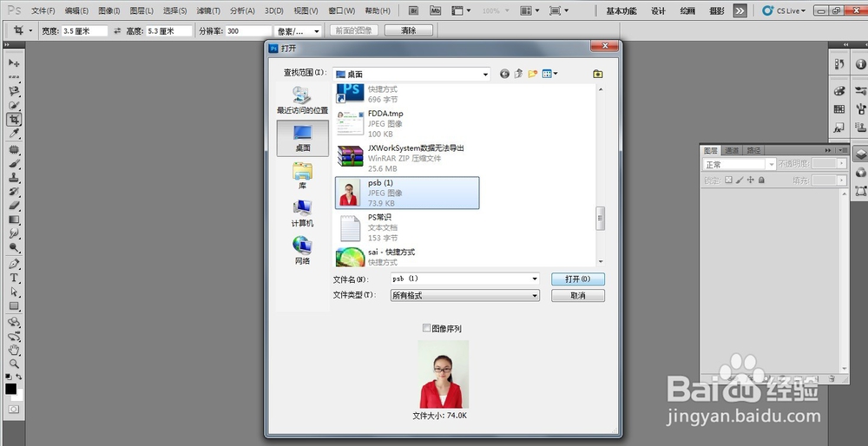Image resolution: width=868 pixels, height=446 pixels.
Task: Select the Eyedropper tool
Action: (14, 134)
